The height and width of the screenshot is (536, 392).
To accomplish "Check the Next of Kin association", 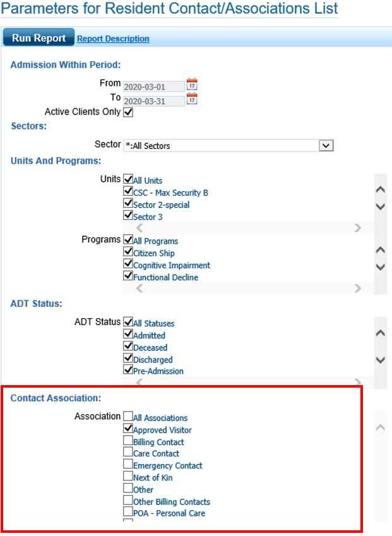I will point(128,477).
